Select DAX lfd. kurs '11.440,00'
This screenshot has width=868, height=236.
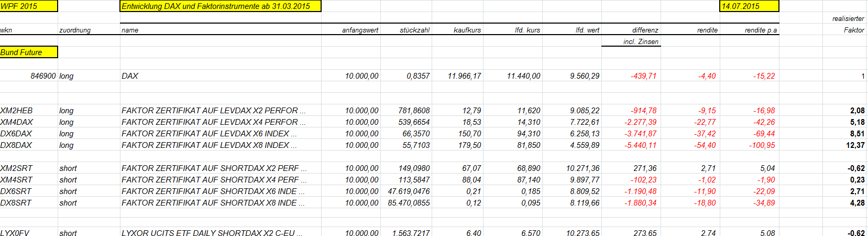point(523,76)
